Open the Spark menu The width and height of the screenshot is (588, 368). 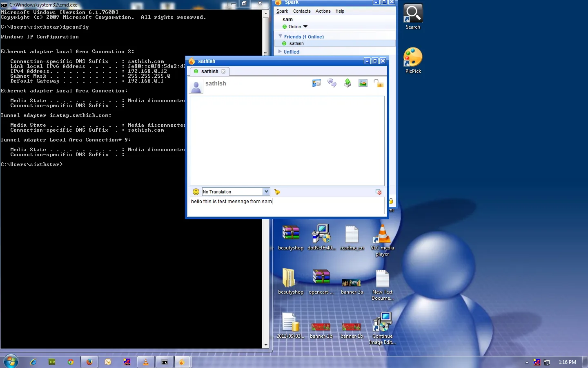point(282,11)
